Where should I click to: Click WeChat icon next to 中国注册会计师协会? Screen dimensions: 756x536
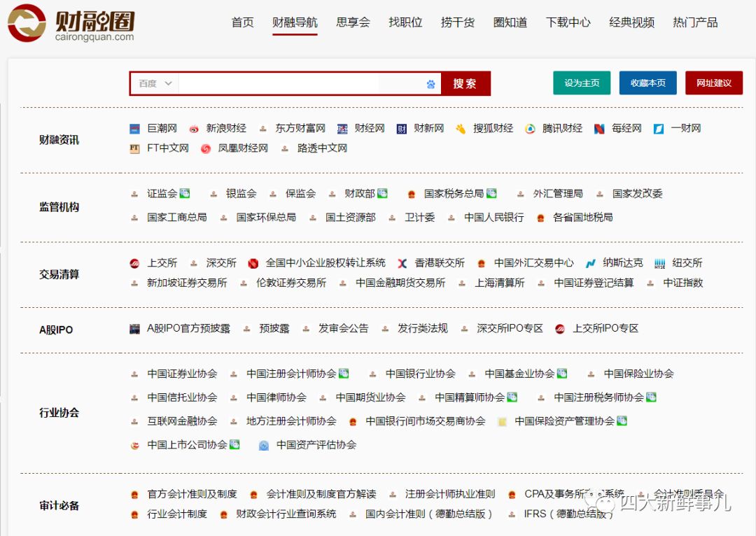(x=343, y=374)
